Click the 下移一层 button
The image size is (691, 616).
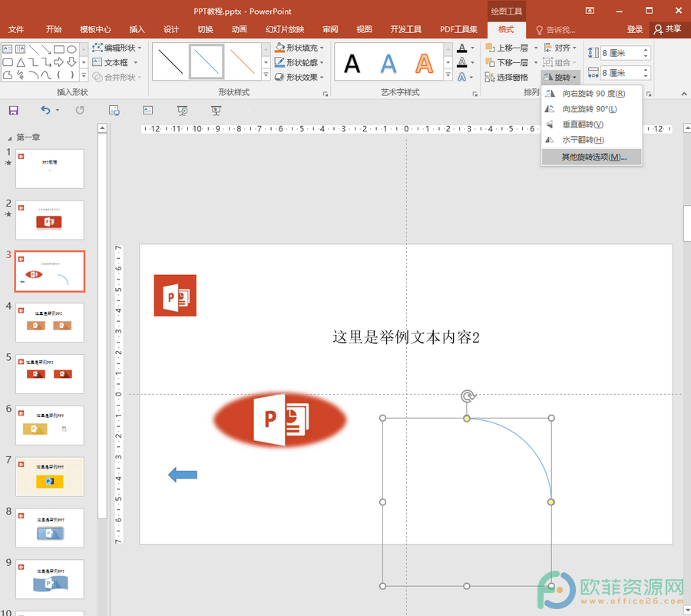(508, 63)
